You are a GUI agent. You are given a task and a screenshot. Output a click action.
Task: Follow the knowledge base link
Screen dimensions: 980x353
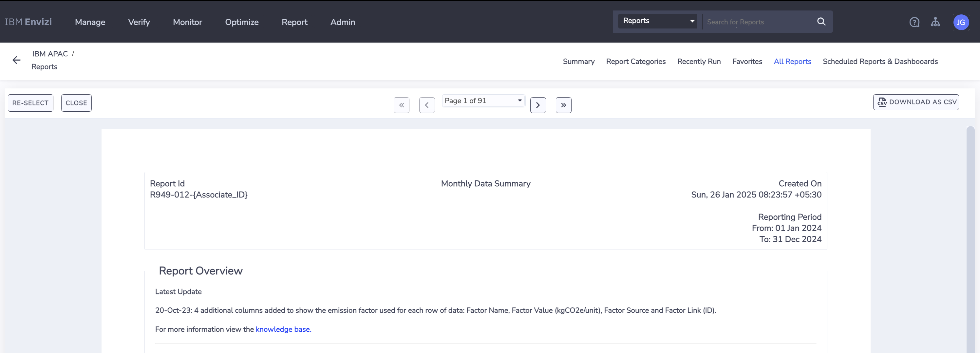283,329
